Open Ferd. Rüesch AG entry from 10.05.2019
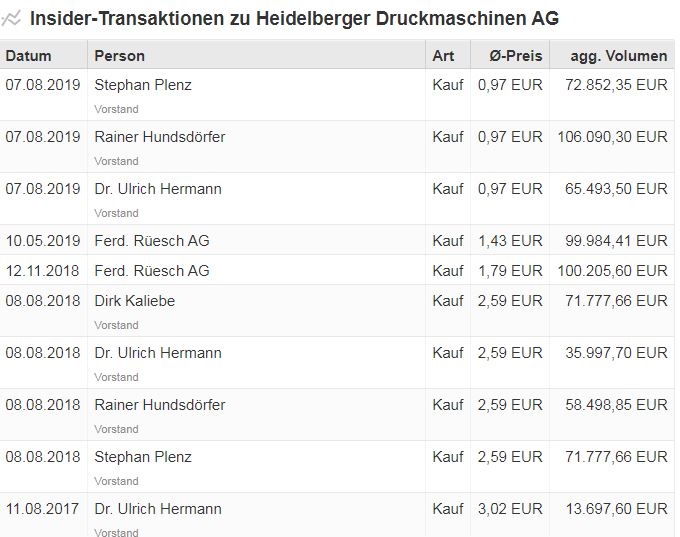The width and height of the screenshot is (680, 537). (x=152, y=241)
